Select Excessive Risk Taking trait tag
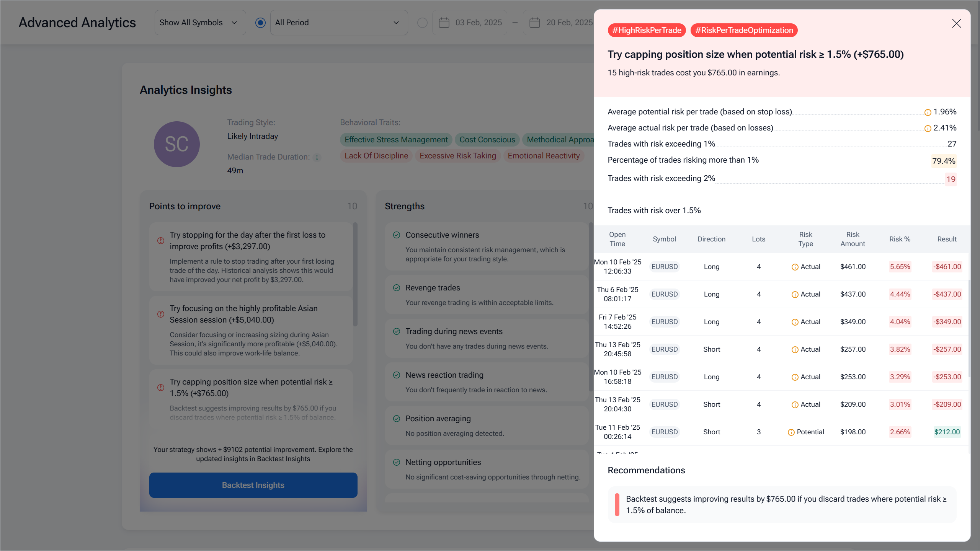Image resolution: width=980 pixels, height=551 pixels. 457,156
